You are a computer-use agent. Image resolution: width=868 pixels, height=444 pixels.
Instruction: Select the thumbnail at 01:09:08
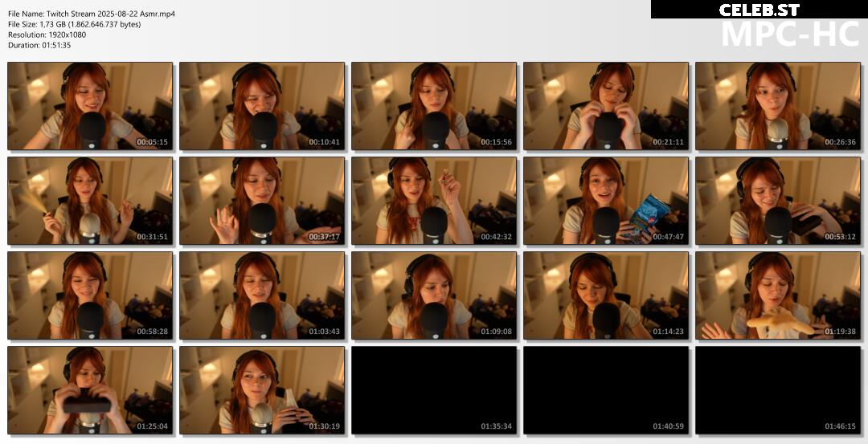[434, 295]
